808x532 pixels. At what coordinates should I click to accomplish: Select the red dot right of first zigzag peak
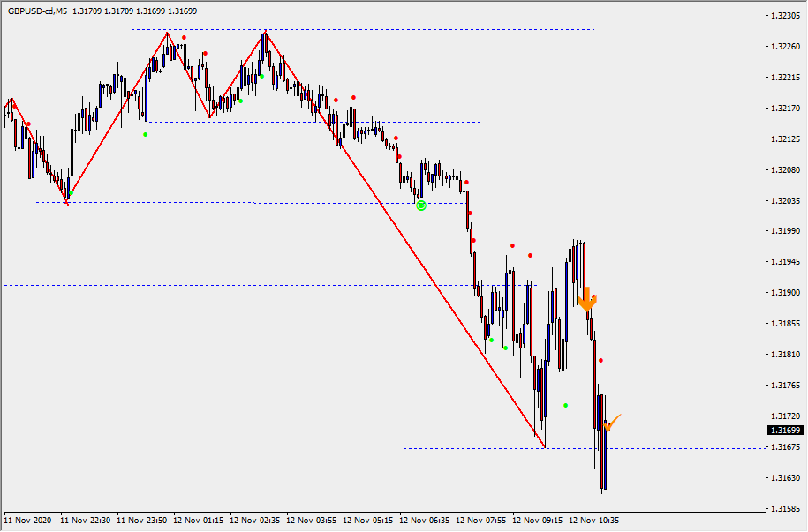pos(184,38)
